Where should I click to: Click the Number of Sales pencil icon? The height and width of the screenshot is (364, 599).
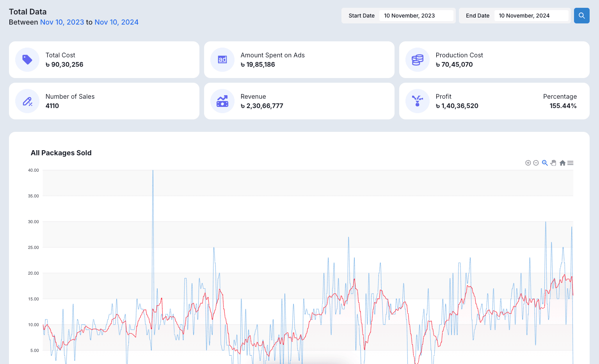(x=27, y=101)
